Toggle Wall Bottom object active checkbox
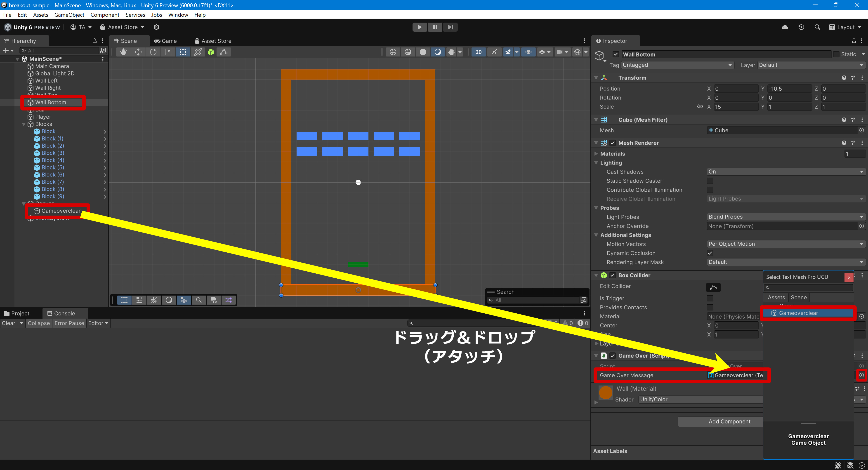This screenshot has height=470, width=868. click(x=616, y=54)
